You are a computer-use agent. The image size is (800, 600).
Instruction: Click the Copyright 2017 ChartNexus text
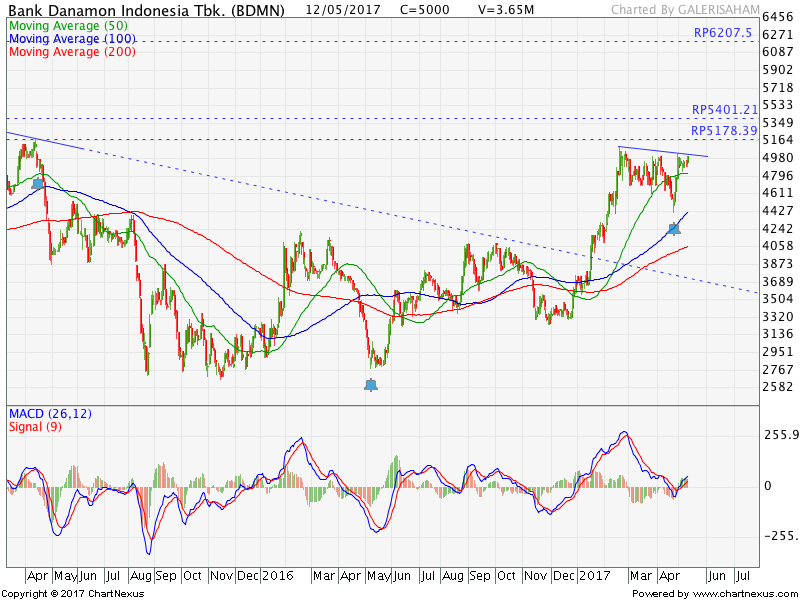pyautogui.click(x=72, y=593)
